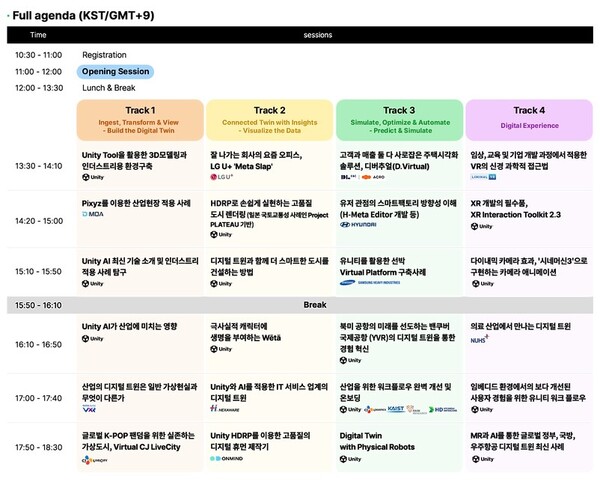Click the Opening Session button
Screen dimensions: 600x485
[x=115, y=72]
